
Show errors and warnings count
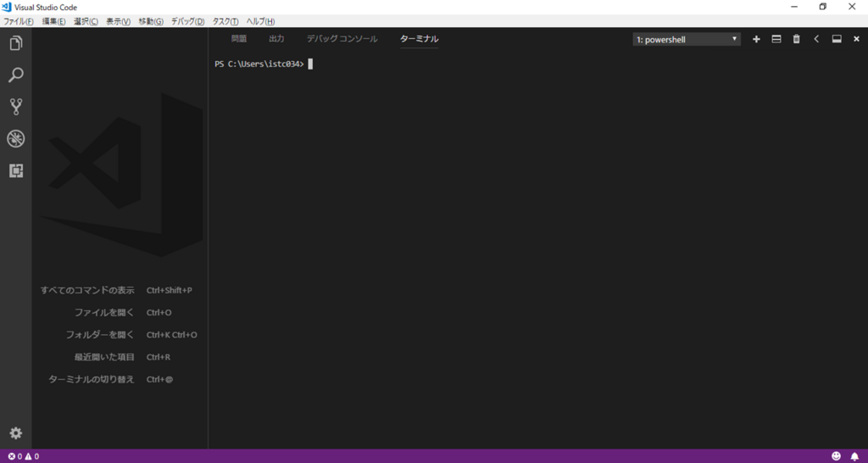click(23, 456)
